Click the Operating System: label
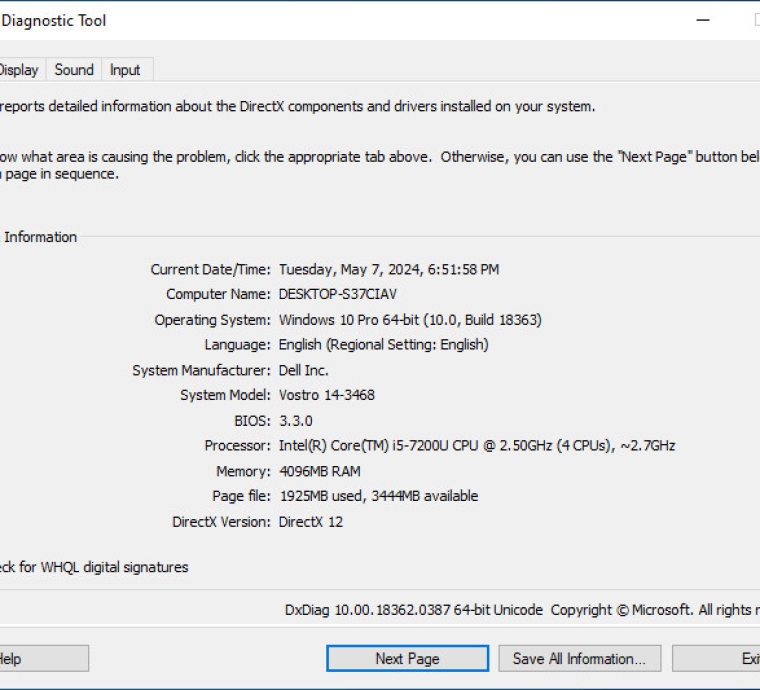 pos(212,320)
